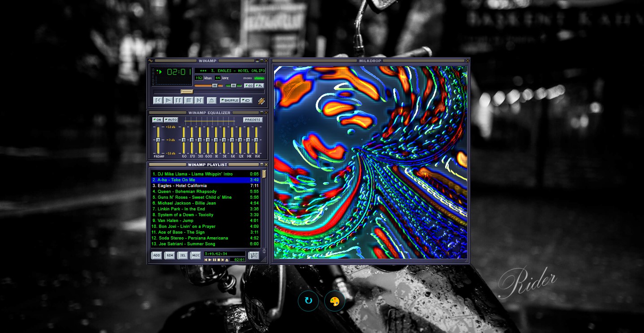The image size is (644, 333).
Task: Pause playback in Winamp main window
Action: (178, 101)
